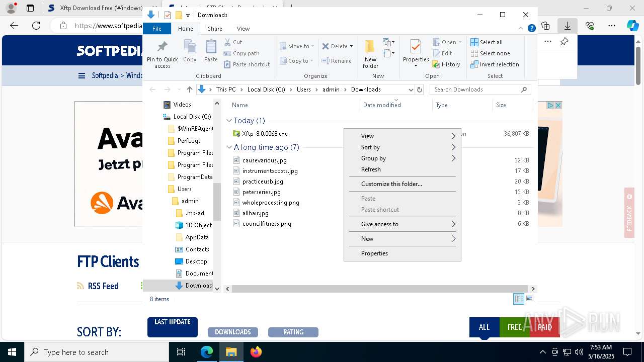
Task: Click the horizontal scrollbar in file list
Action: click(x=380, y=289)
